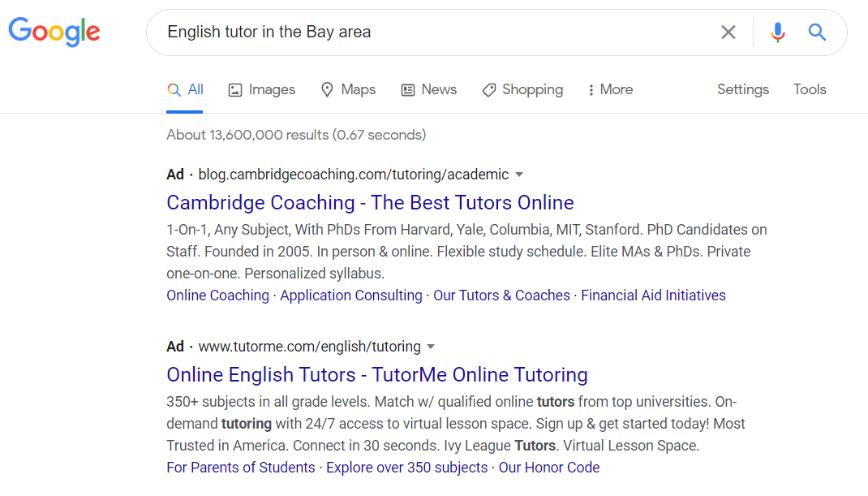Switch to the Shopping tab

pos(522,89)
